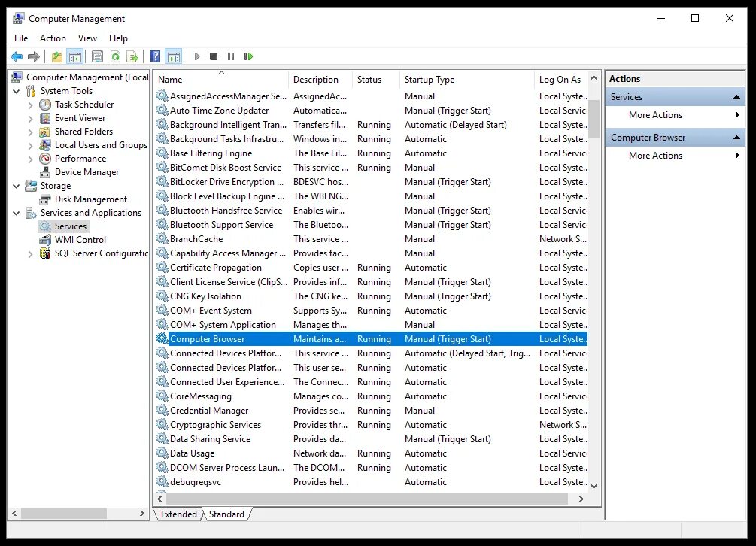Click the Forward arrow toolbar icon
Image resolution: width=756 pixels, height=546 pixels.
click(34, 57)
